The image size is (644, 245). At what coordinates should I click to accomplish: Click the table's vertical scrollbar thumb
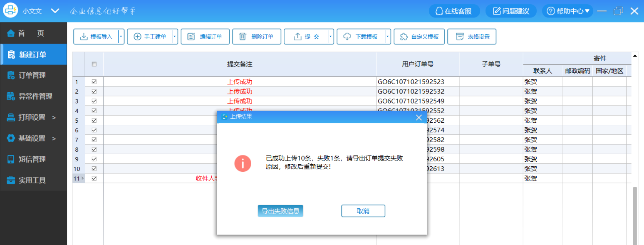coord(635,216)
